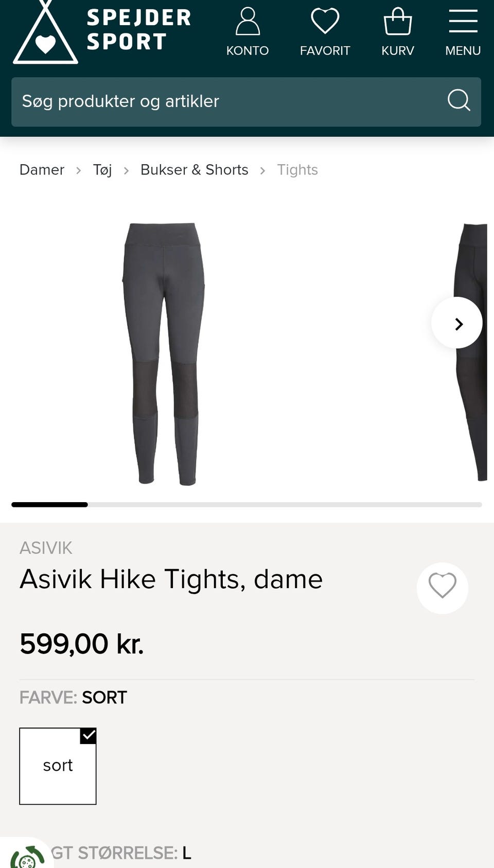Show next product image with arrow
The image size is (494, 868).
tap(457, 323)
